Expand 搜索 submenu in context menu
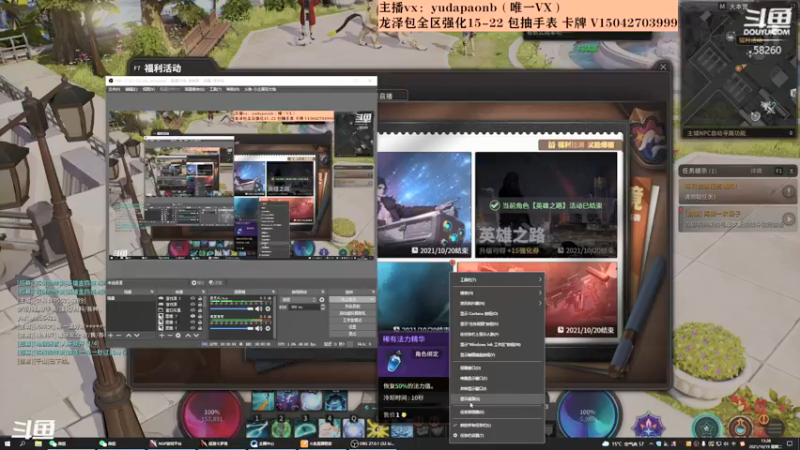This screenshot has width=800, height=450. [x=497, y=293]
